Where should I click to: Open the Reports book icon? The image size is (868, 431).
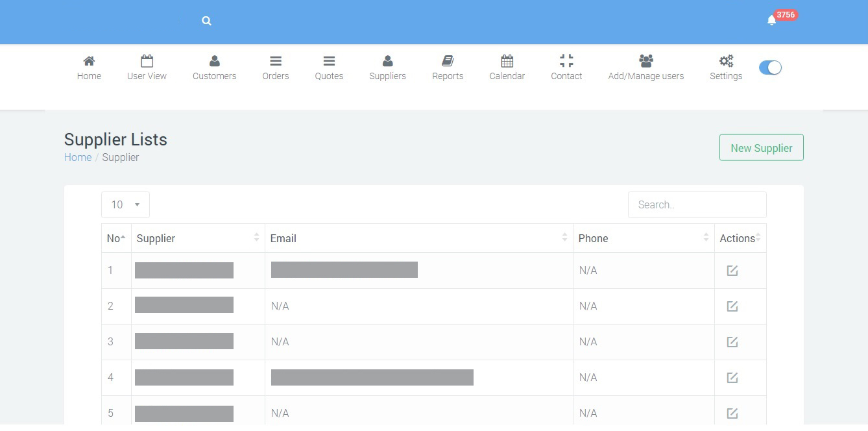[448, 61]
